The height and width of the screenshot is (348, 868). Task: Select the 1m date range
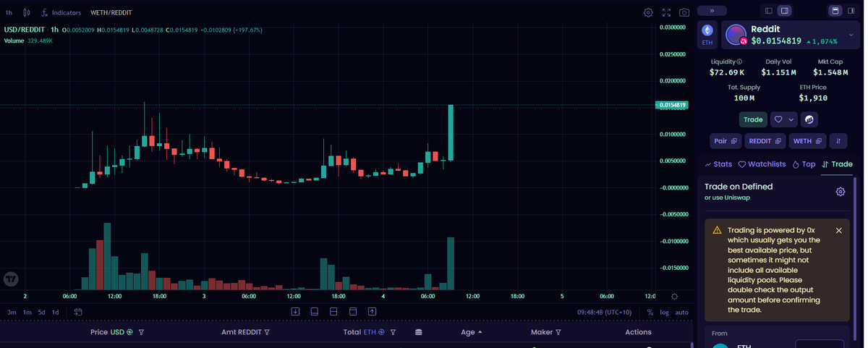27,312
